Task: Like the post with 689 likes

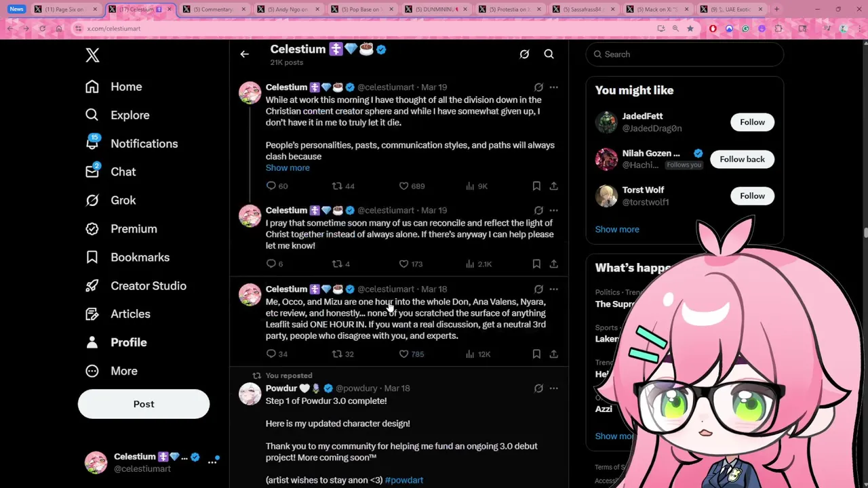Action: (412, 186)
